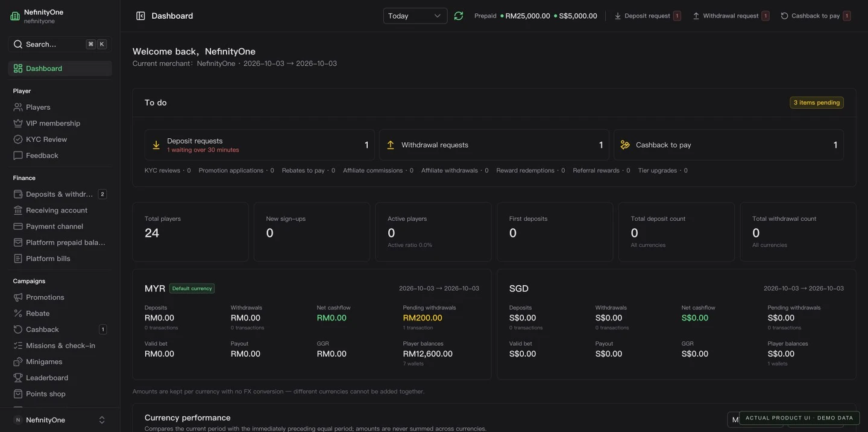The image size is (868, 432).
Task: Click the Total players card
Action: coord(190,232)
